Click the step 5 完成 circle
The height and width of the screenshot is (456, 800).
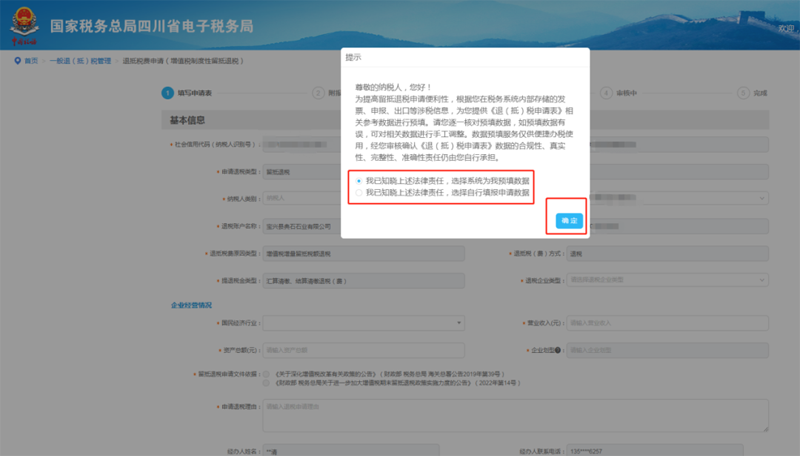coord(743,91)
